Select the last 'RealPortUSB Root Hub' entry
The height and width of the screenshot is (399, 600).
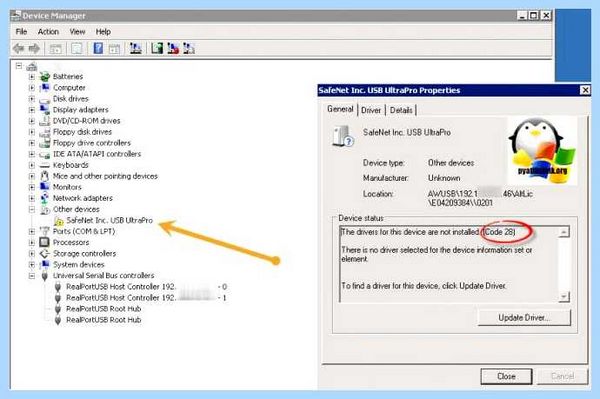(x=104, y=320)
